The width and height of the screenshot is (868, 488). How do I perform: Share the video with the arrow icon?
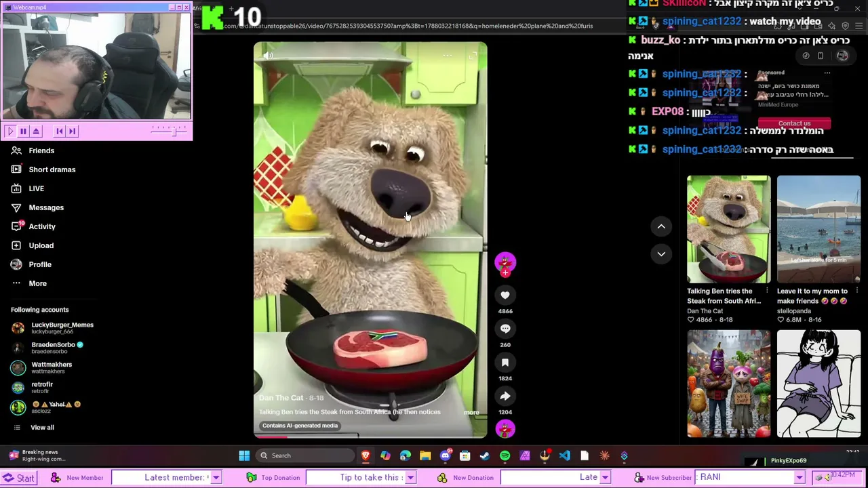(x=505, y=396)
